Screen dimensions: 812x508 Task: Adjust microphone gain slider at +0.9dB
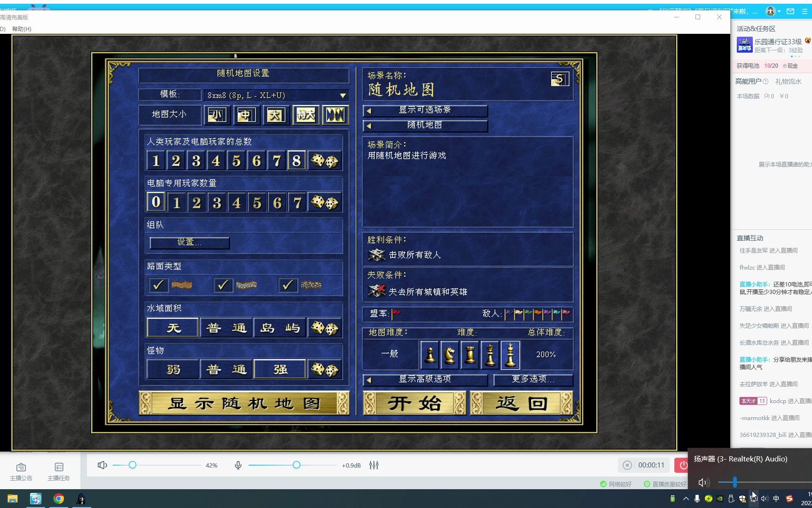[297, 465]
